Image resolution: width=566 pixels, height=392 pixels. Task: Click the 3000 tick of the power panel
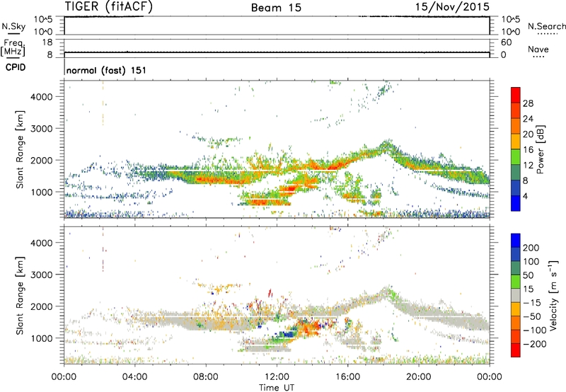41,129
